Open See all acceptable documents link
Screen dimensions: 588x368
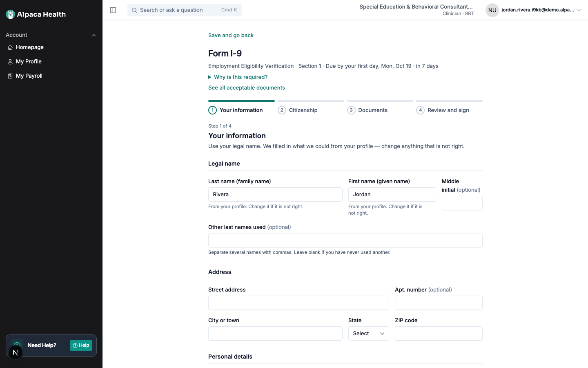pyautogui.click(x=247, y=88)
